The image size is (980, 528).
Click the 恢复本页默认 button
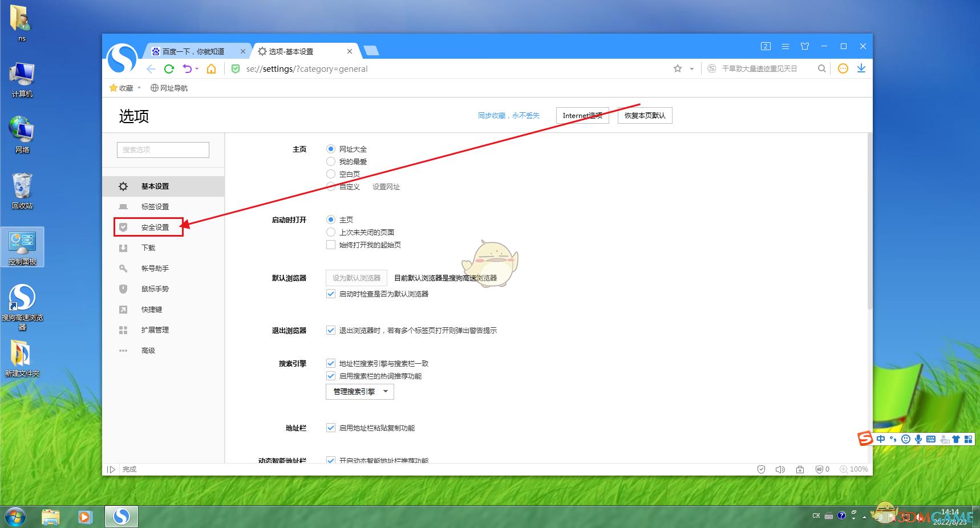645,115
